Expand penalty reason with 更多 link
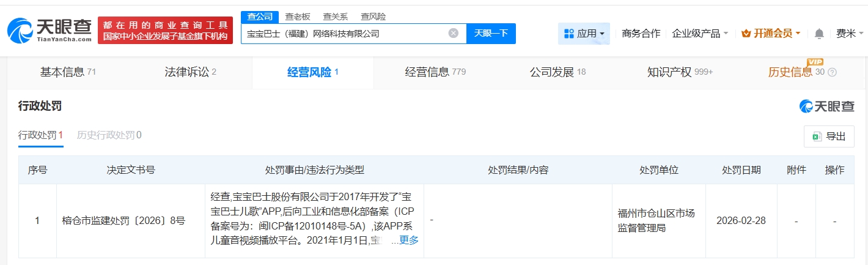 [x=408, y=240]
